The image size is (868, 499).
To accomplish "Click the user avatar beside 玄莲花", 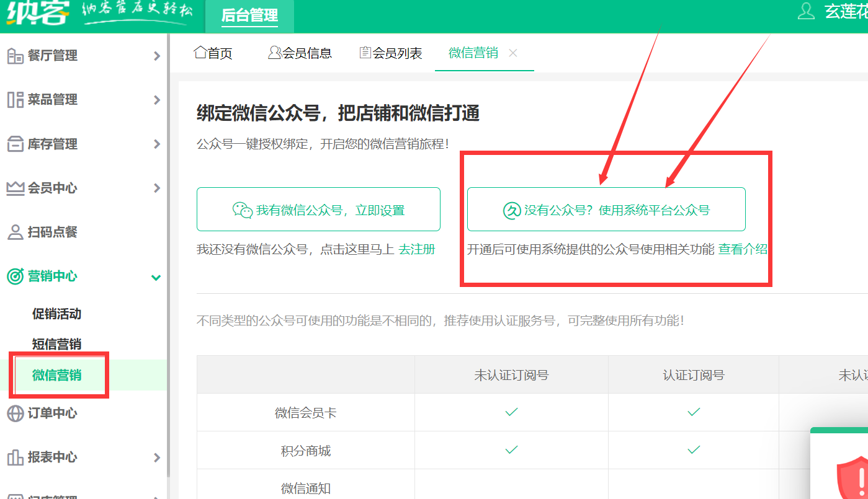I will (x=805, y=11).
